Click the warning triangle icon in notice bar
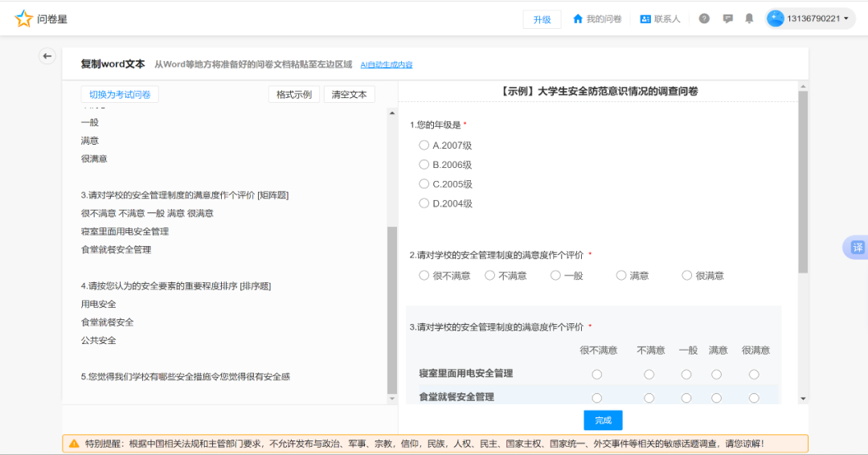This screenshot has width=868, height=455. 74,444
